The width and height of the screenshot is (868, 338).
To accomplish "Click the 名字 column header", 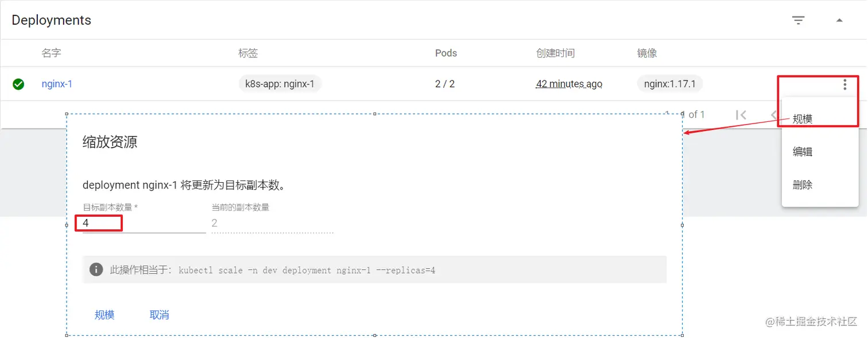I will (x=52, y=53).
